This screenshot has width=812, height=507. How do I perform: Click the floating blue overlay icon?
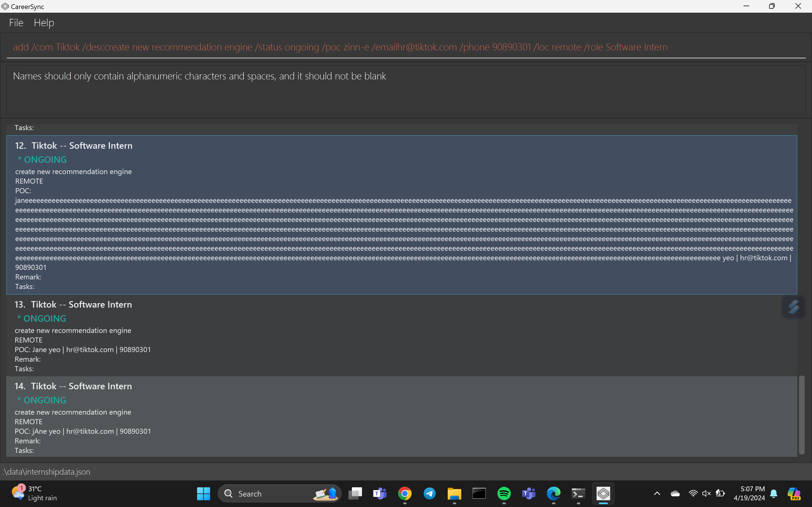point(793,307)
